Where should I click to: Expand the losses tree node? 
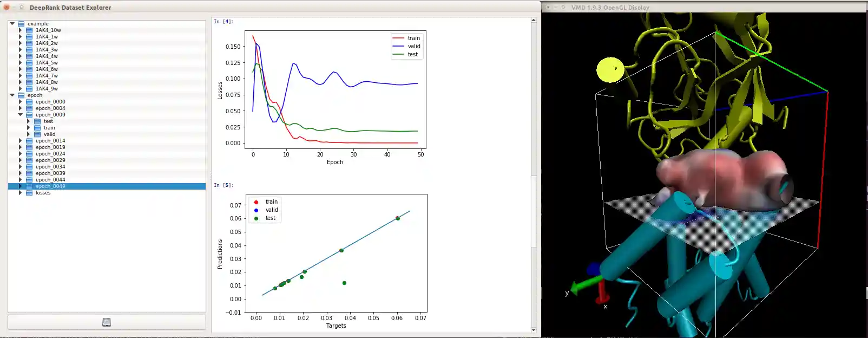(x=21, y=193)
